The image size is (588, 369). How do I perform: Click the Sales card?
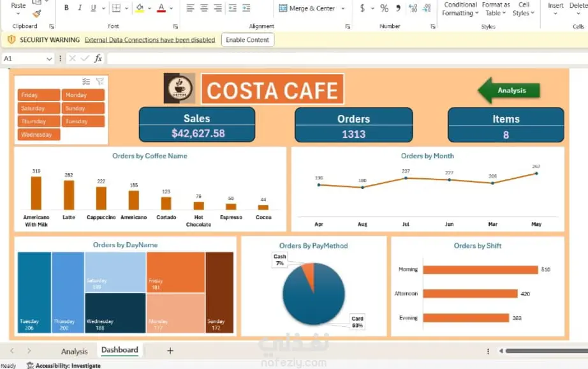[x=197, y=124]
